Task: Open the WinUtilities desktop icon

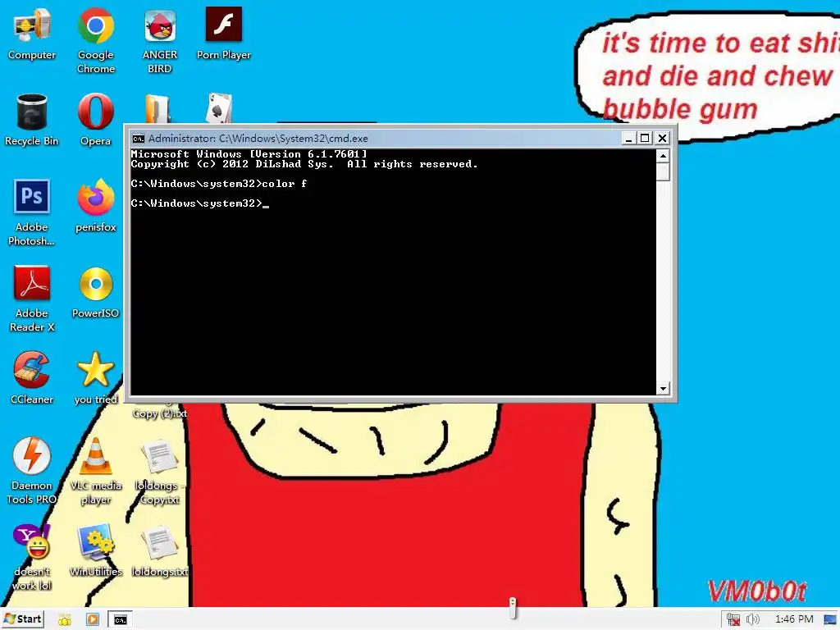Action: (x=95, y=550)
